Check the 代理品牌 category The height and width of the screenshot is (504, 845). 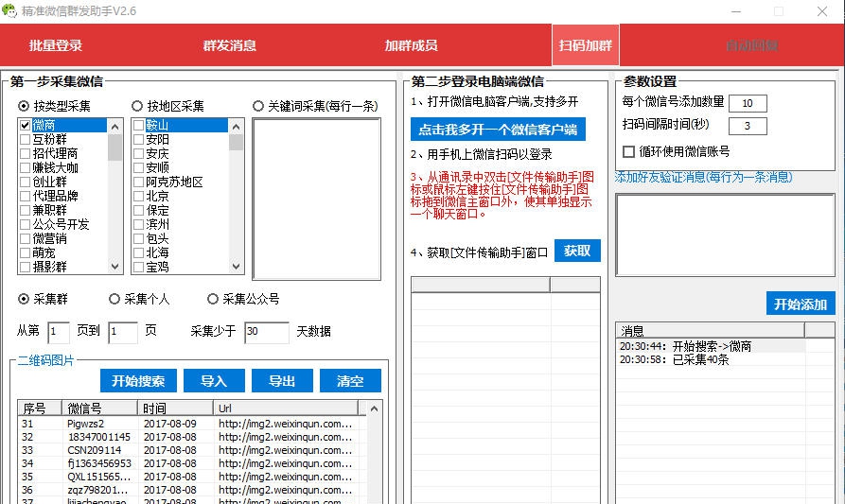pyautogui.click(x=25, y=196)
